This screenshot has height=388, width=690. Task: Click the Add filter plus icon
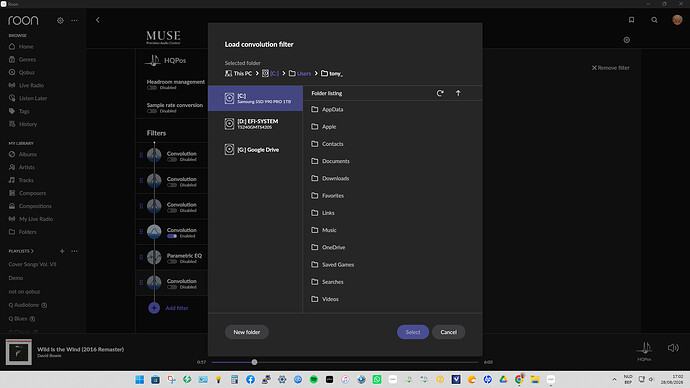[154, 308]
